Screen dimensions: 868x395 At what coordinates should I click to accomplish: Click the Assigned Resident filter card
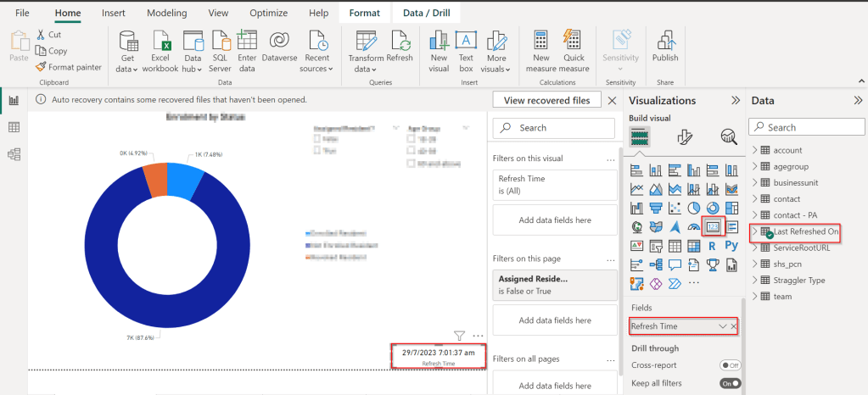point(554,285)
